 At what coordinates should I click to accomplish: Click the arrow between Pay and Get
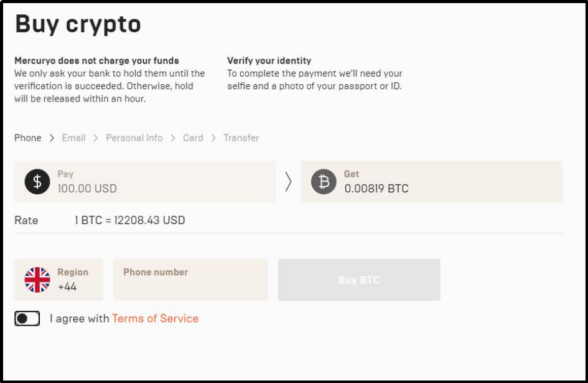click(x=288, y=182)
